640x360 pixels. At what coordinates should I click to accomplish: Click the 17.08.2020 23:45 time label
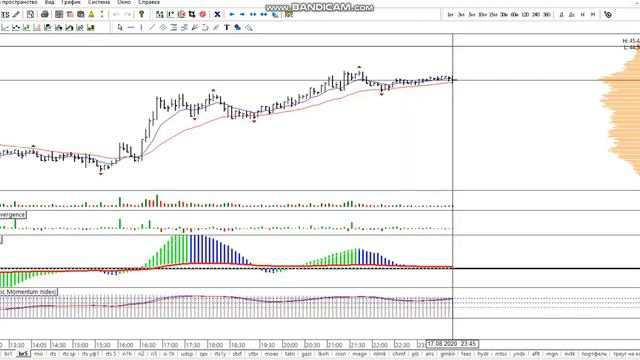click(x=451, y=344)
